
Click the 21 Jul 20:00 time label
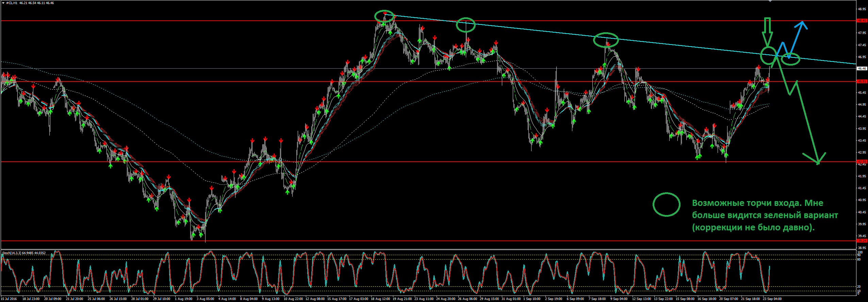point(75,299)
